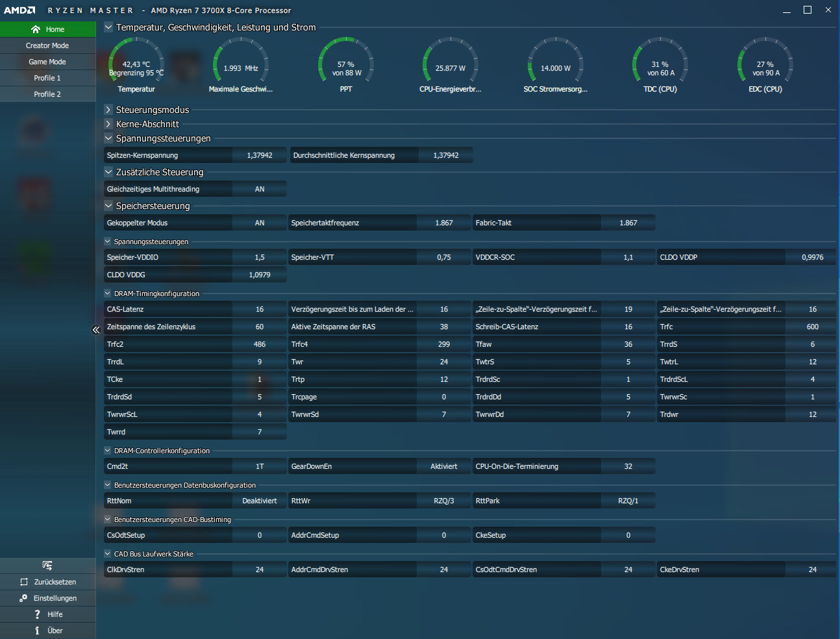Collapse Temperatur, Geschwindigkeit, Leistung section
The width and height of the screenshot is (840, 639).
(x=108, y=27)
